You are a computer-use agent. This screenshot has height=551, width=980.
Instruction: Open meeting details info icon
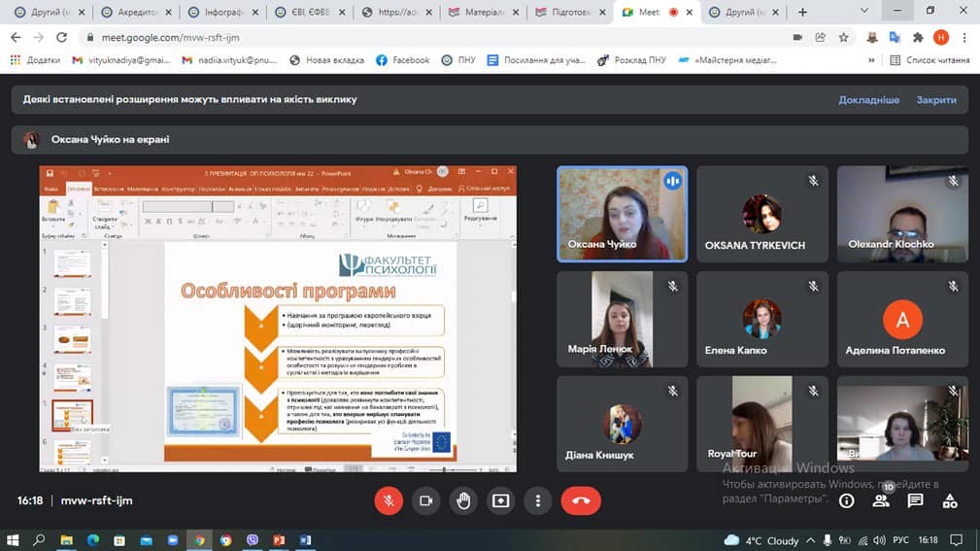point(847,500)
